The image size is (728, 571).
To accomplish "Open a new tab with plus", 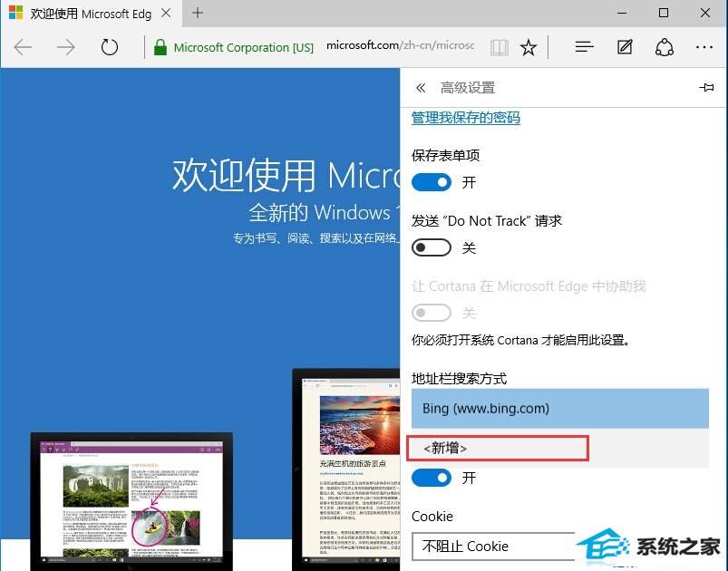I will tap(198, 13).
